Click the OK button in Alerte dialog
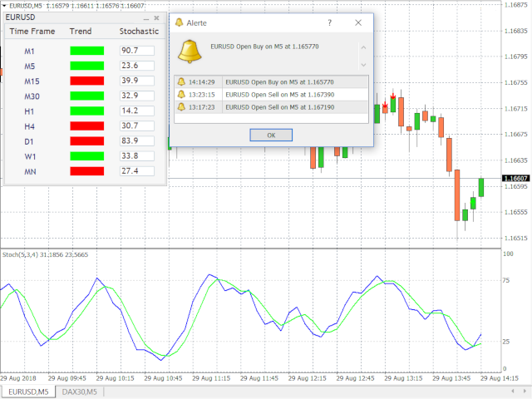Viewport: 532px width, 399px height. 271,135
